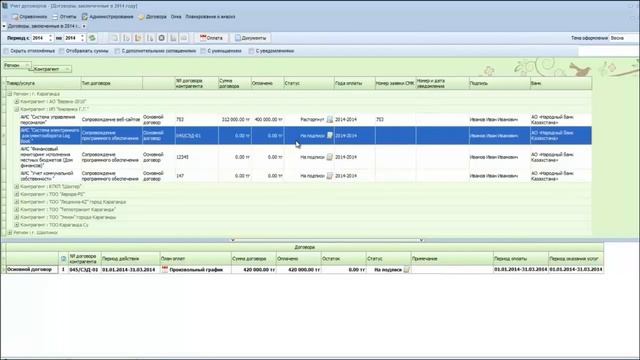Image resolution: width=640 pixels, height=360 pixels.
Task: Click the Договора menu icon
Action: (x=141, y=17)
